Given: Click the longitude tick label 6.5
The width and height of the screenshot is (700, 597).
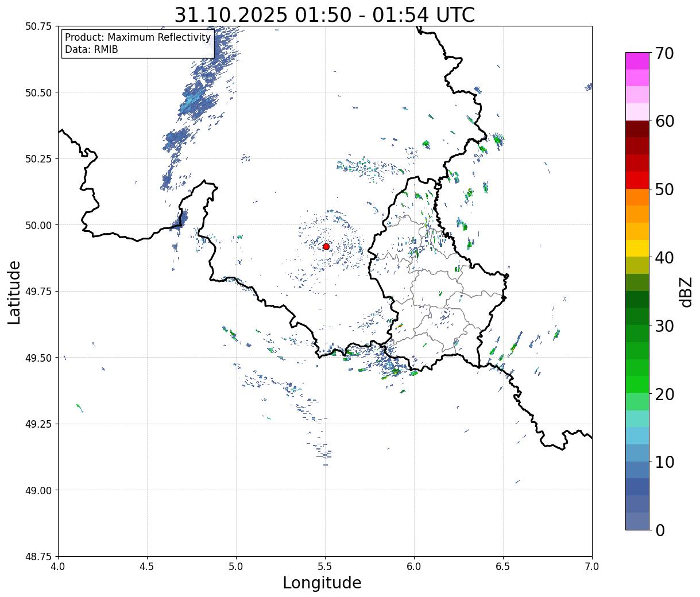Looking at the screenshot, I should 503,567.
